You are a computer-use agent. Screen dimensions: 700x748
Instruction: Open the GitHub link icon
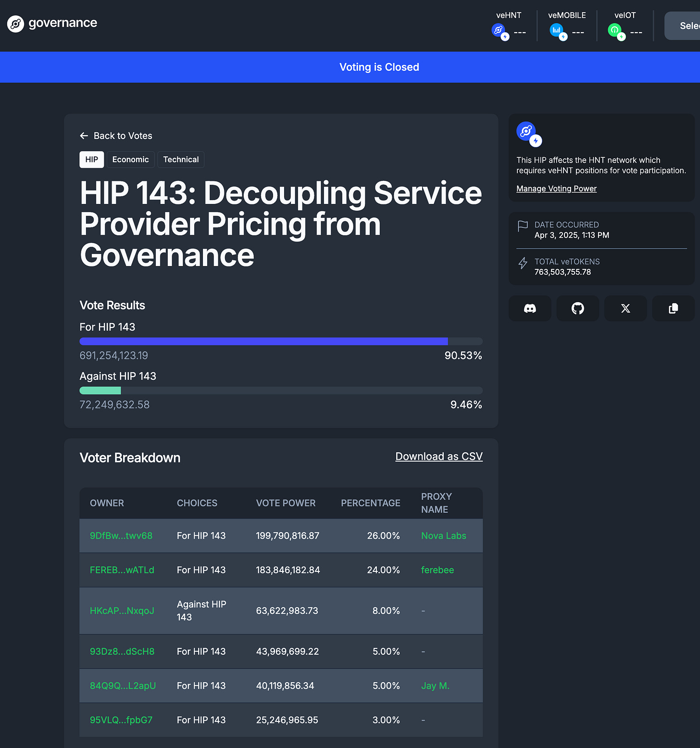tap(577, 308)
